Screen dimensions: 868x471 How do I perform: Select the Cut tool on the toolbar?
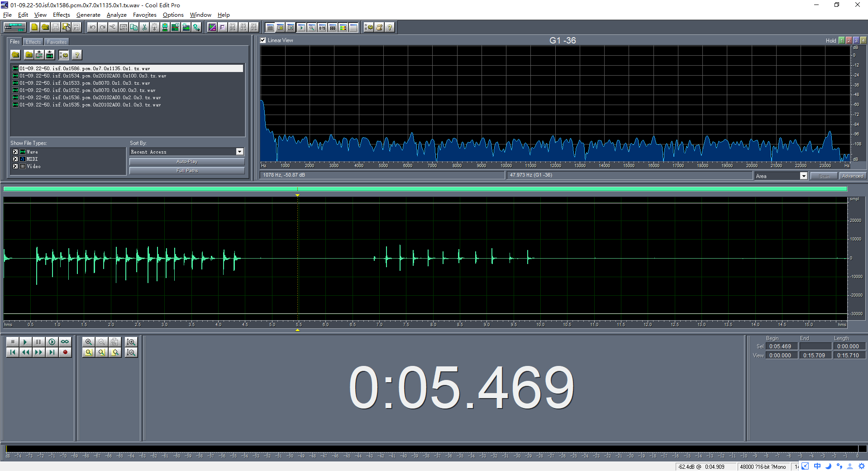tap(144, 27)
